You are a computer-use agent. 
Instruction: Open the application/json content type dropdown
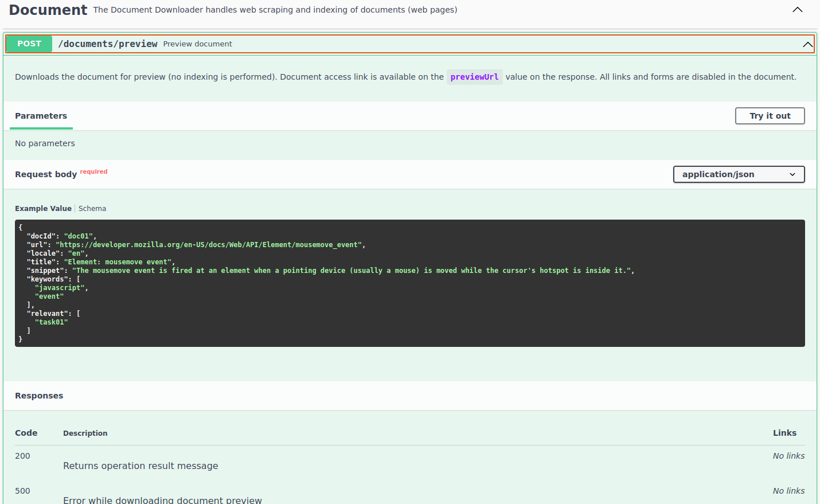click(x=739, y=174)
